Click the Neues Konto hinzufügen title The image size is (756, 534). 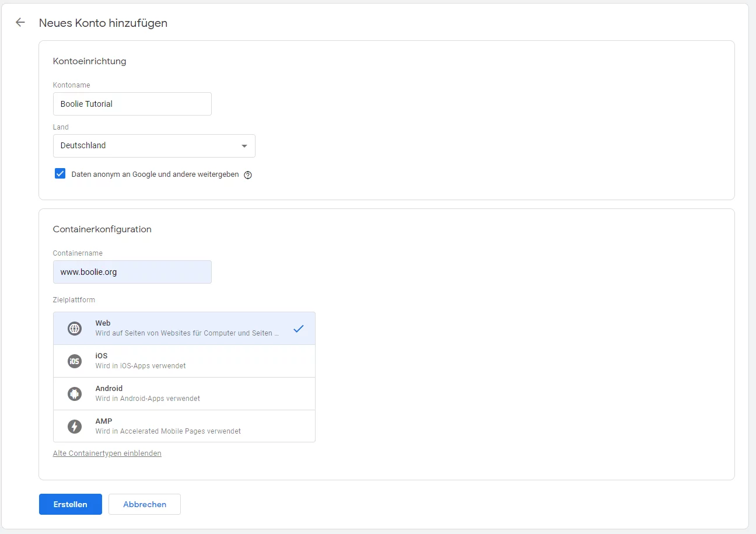pos(103,23)
